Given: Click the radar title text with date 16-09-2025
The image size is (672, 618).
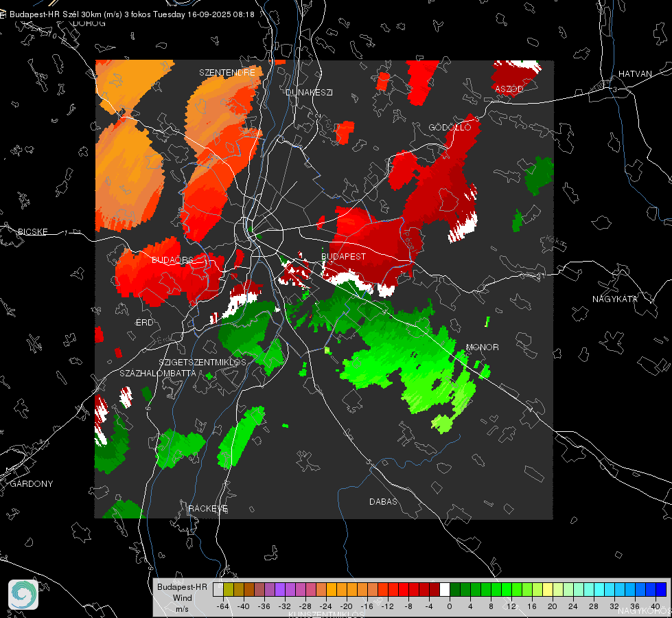Looking at the screenshot, I should (132, 14).
